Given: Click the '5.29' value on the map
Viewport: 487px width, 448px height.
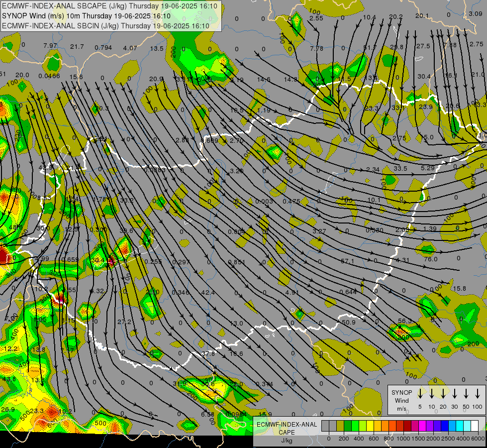Looking at the screenshot, I should coord(428,168).
